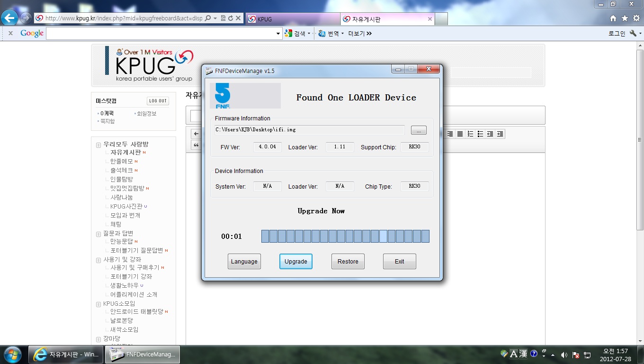
Task: Expand the 번역 translate dropdown
Action: pos(342,34)
